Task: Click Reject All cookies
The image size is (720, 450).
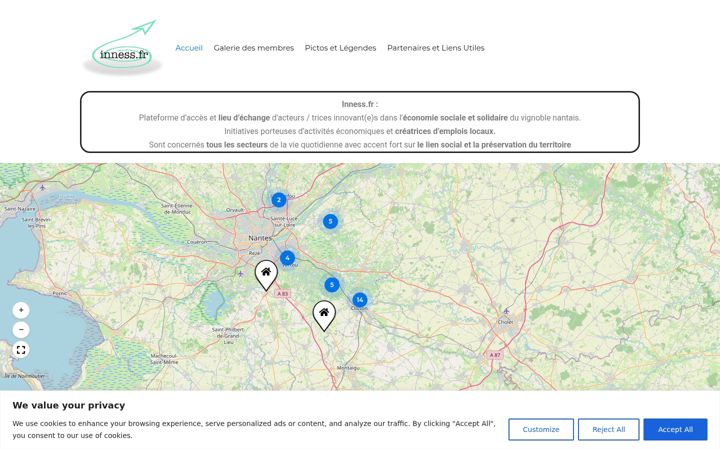Action: 608,429
